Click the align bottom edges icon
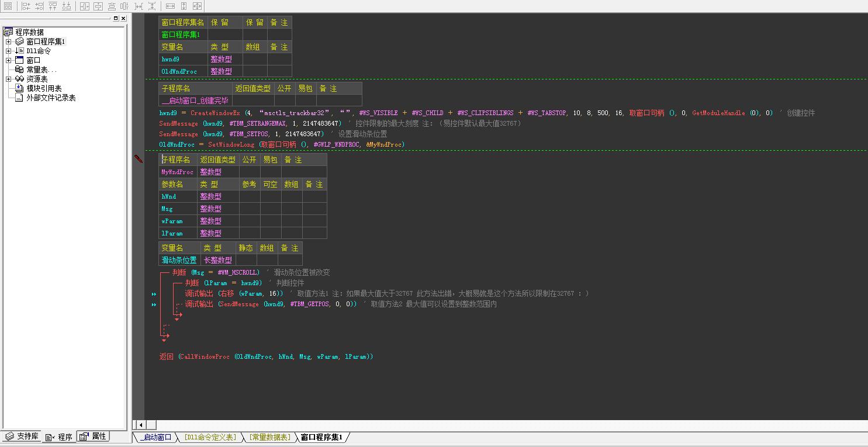This screenshot has width=868, height=447. [66, 6]
